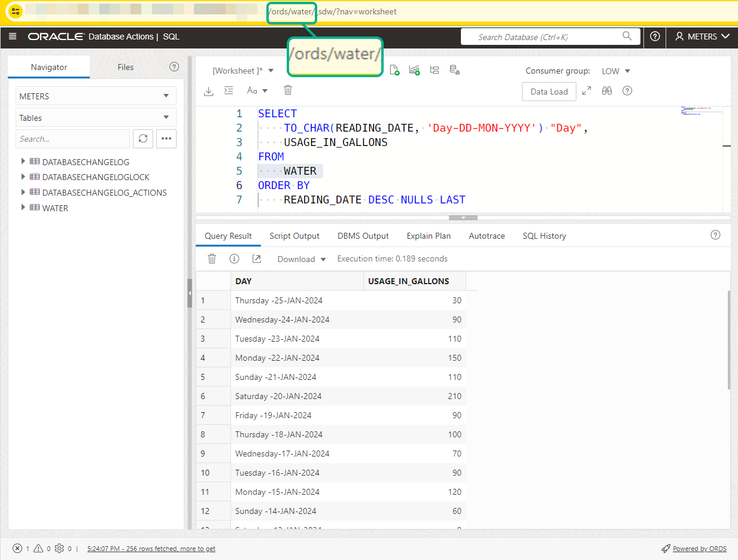Screen dimensions: 738x560
Task: Open worksheet toolbar help icon
Action: [x=627, y=91]
